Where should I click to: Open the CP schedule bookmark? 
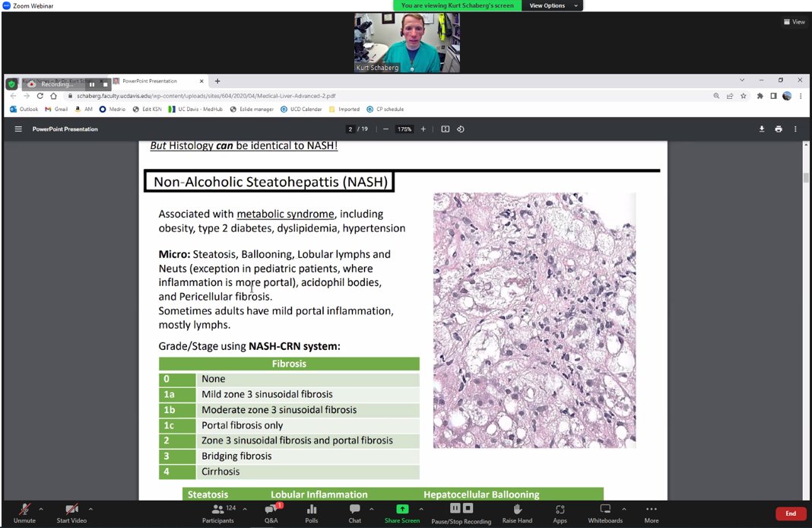(385, 110)
